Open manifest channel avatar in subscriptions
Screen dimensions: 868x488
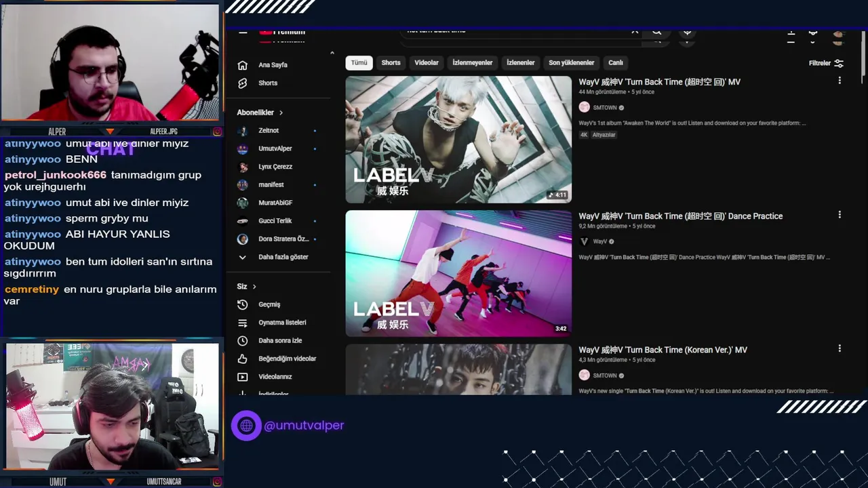click(x=243, y=184)
